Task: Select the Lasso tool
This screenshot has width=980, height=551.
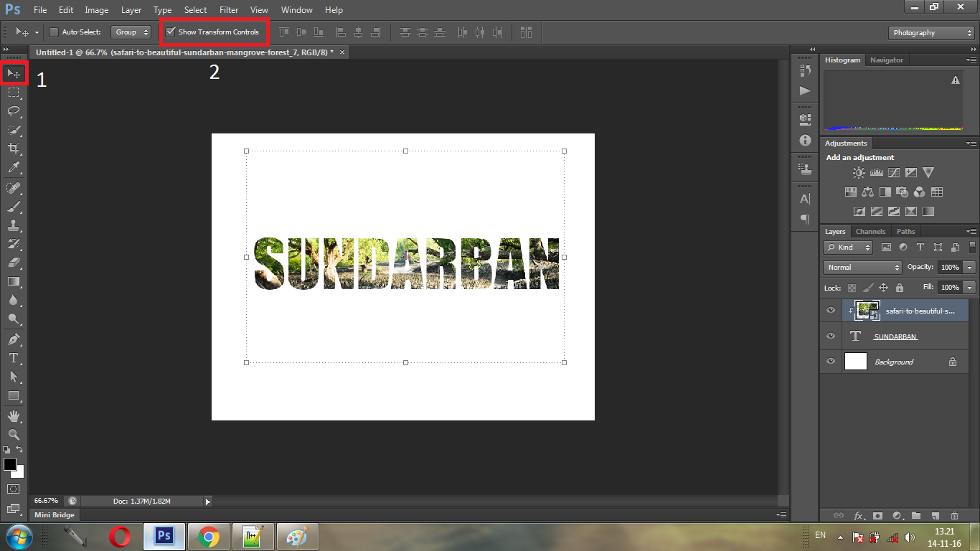Action: 14,111
